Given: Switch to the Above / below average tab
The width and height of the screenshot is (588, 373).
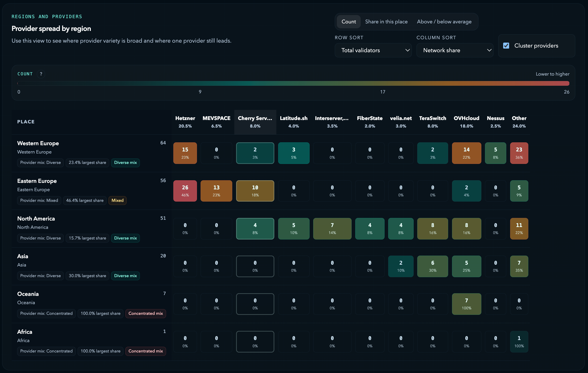Looking at the screenshot, I should pyautogui.click(x=444, y=22).
